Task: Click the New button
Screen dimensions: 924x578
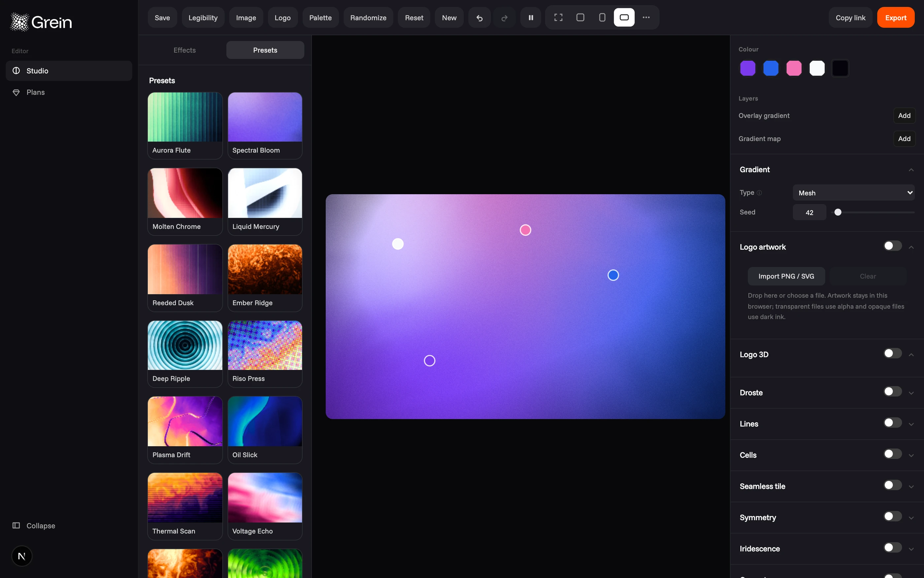Action: pos(449,18)
